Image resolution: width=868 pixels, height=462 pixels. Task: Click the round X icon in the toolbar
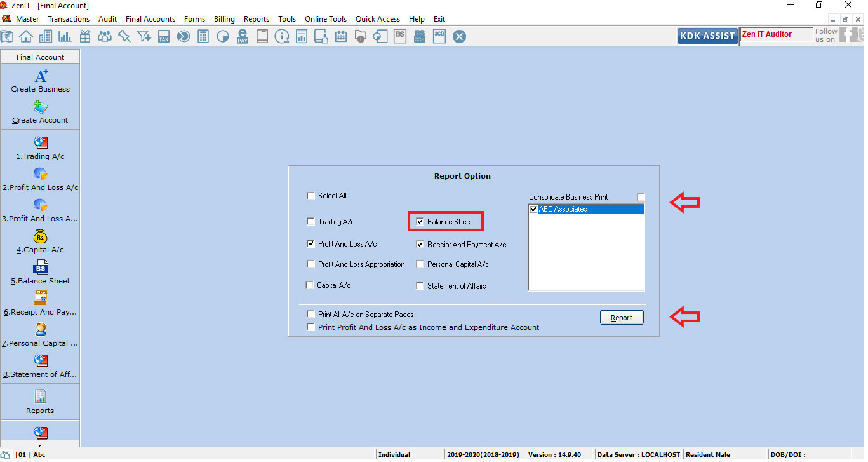459,37
